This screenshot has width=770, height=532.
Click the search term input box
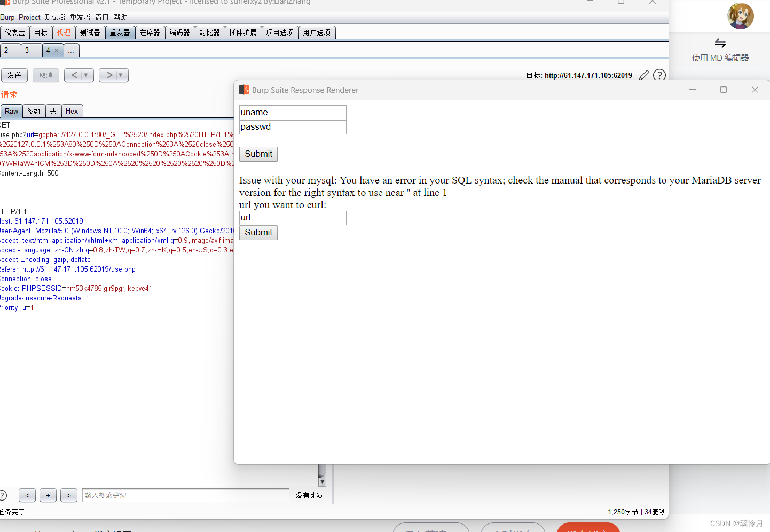[186, 495]
